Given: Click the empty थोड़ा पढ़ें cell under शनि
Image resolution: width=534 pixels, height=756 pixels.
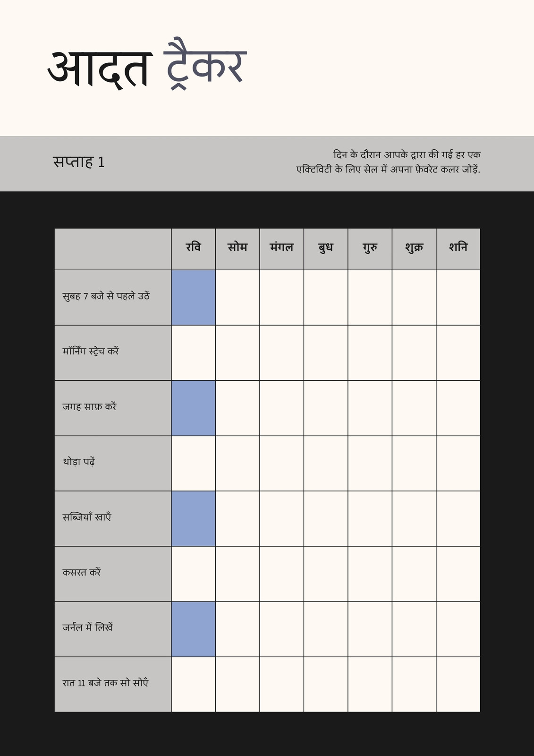Looking at the screenshot, I should click(458, 464).
